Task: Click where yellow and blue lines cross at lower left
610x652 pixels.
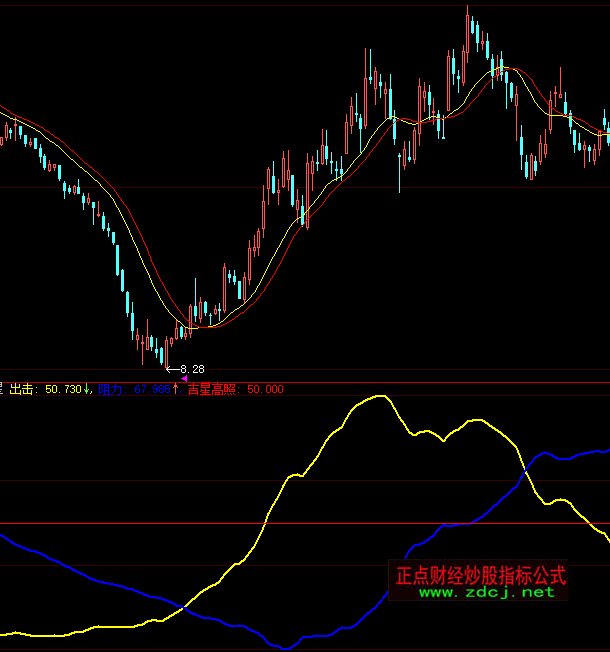Action: click(x=182, y=607)
